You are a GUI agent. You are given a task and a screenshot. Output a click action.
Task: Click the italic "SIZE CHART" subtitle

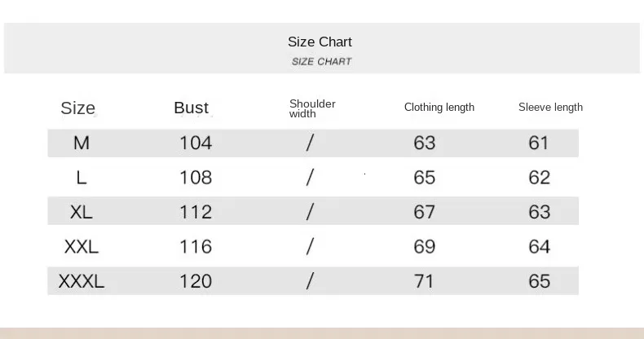tap(321, 62)
